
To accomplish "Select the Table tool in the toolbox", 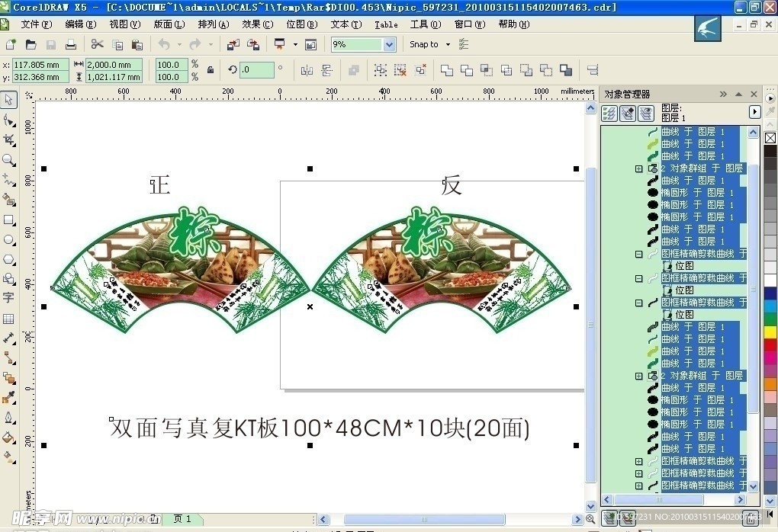I will [9, 319].
